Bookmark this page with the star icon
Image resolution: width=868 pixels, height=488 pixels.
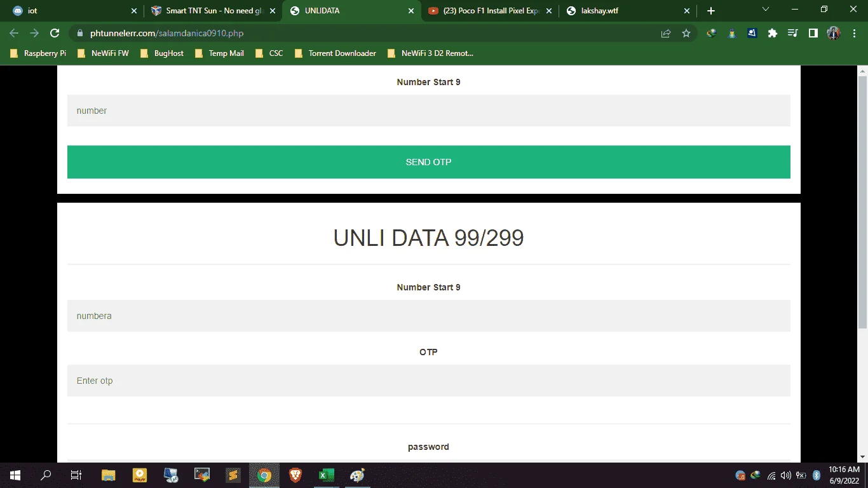coord(686,34)
